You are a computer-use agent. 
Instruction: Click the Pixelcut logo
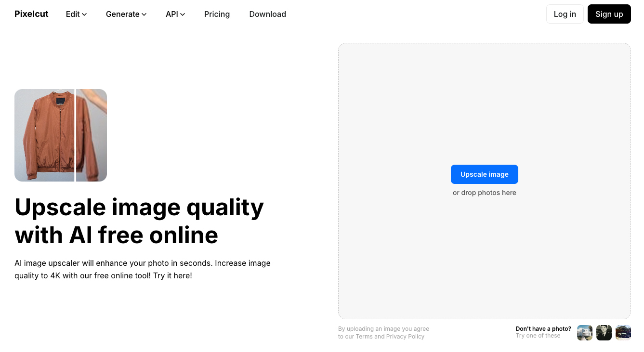[31, 14]
